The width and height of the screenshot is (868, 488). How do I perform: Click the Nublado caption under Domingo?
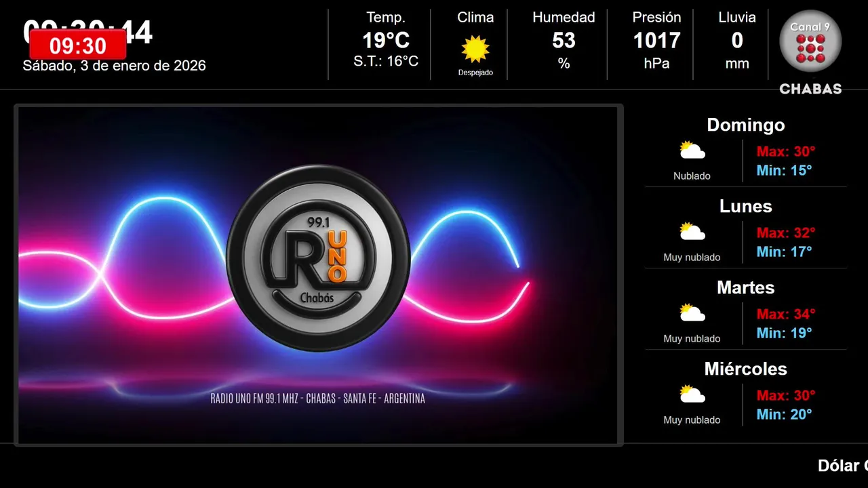tap(692, 176)
